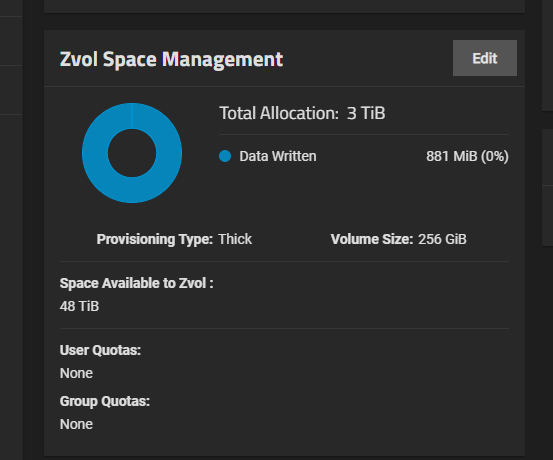Select the User Quotas heading
Image resolution: width=553 pixels, height=460 pixels.
pos(100,350)
